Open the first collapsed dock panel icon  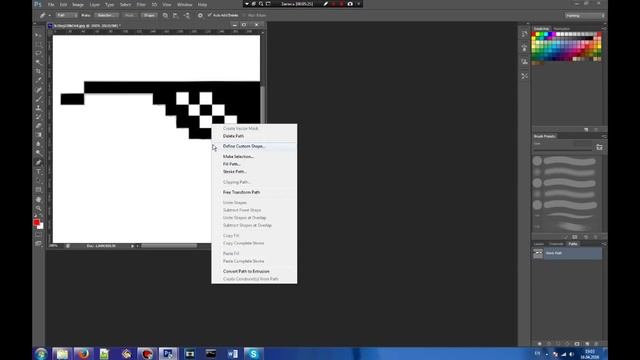pyautogui.click(x=524, y=34)
